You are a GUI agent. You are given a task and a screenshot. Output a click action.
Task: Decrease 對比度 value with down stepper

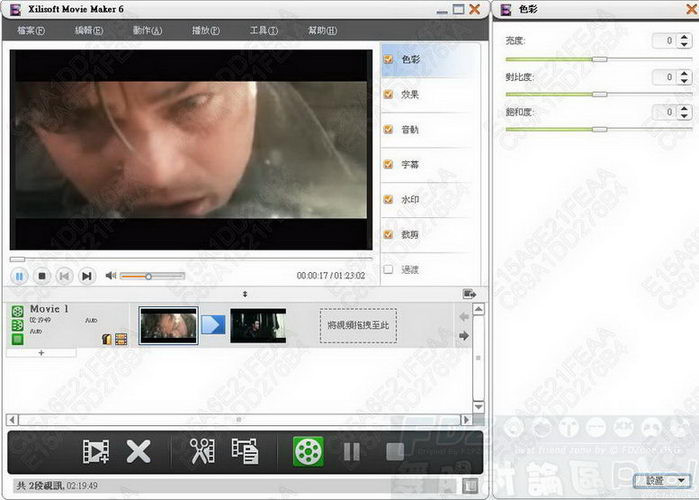(684, 80)
